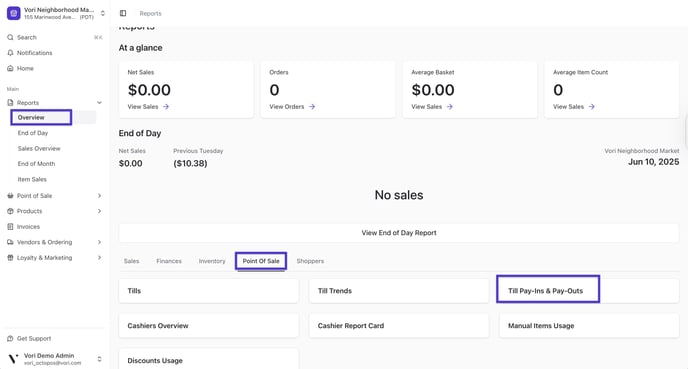Click View End of Day Report button
This screenshot has height=369, width=688.
[x=399, y=233]
